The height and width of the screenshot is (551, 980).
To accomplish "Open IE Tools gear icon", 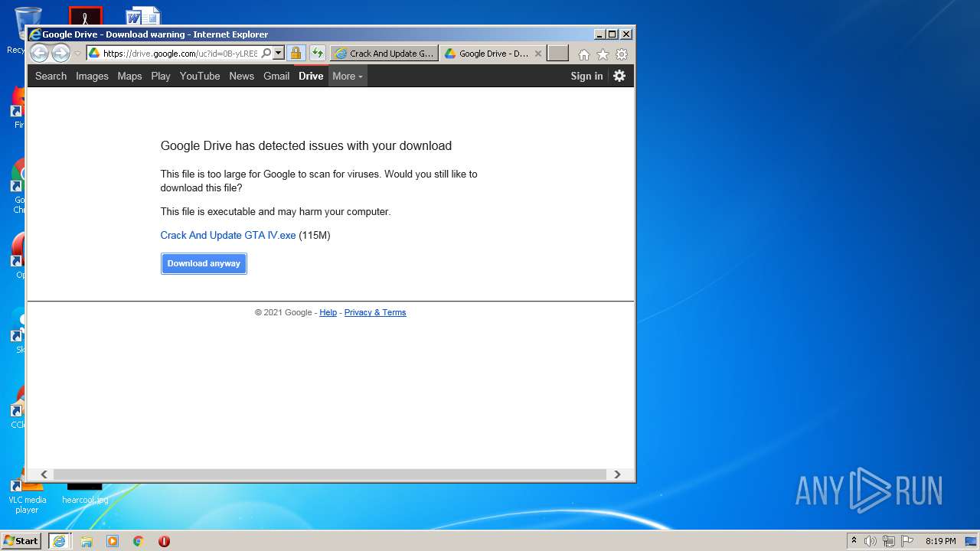I will [x=622, y=54].
